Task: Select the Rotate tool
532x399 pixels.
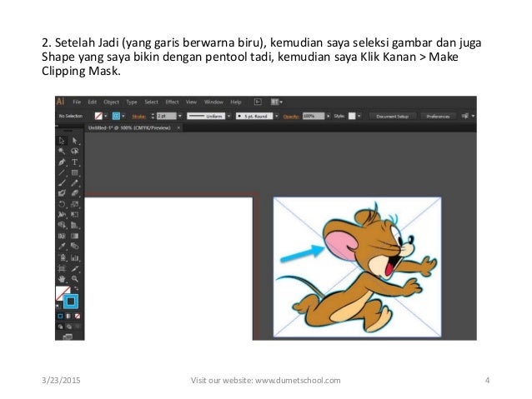Action: click(62, 204)
